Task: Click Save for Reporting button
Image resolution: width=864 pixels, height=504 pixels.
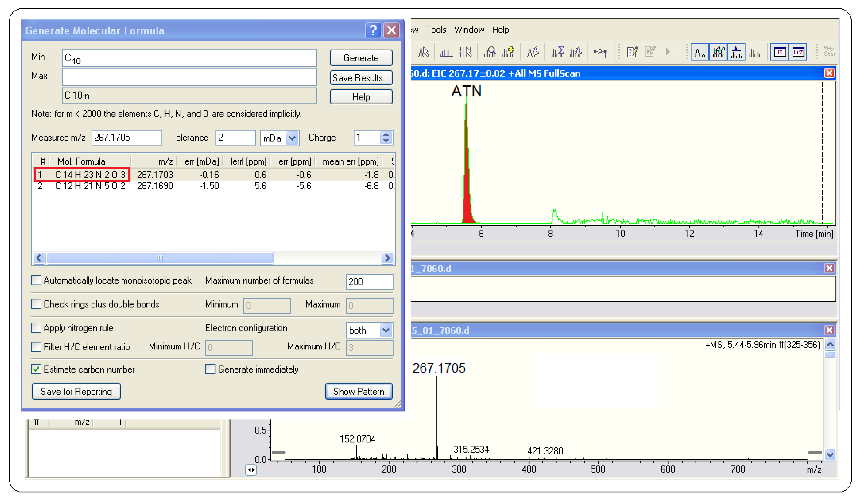Action: click(x=76, y=391)
